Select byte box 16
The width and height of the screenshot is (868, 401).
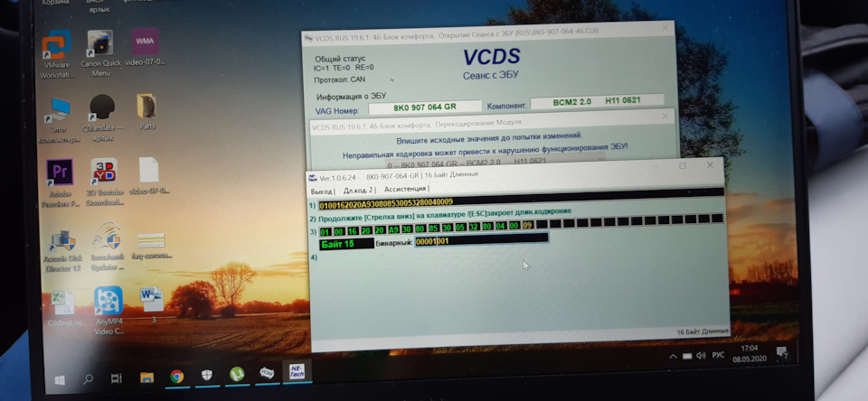click(352, 230)
